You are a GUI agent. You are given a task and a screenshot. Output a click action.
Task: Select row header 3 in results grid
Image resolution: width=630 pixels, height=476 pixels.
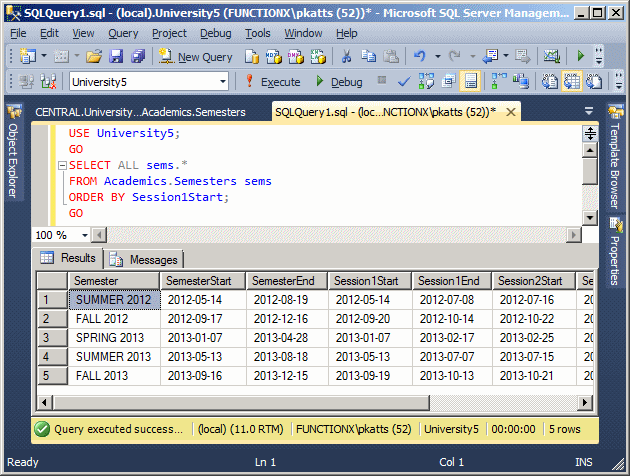pos(52,338)
